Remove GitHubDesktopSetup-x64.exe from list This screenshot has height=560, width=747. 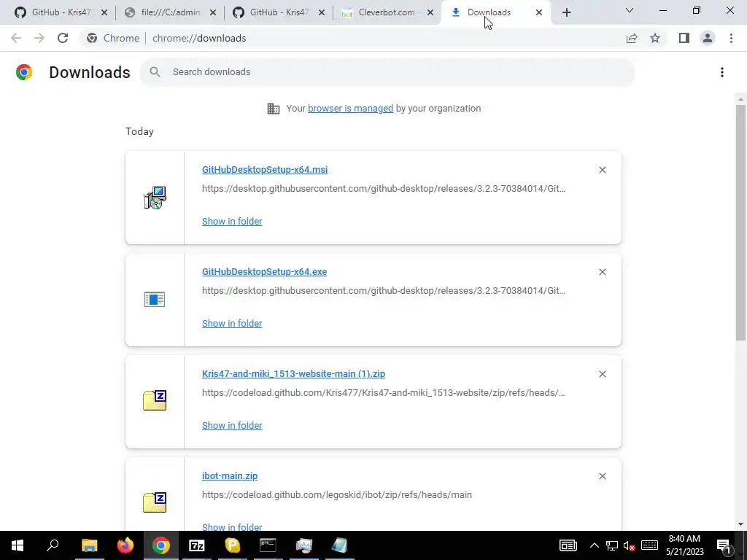(x=602, y=272)
